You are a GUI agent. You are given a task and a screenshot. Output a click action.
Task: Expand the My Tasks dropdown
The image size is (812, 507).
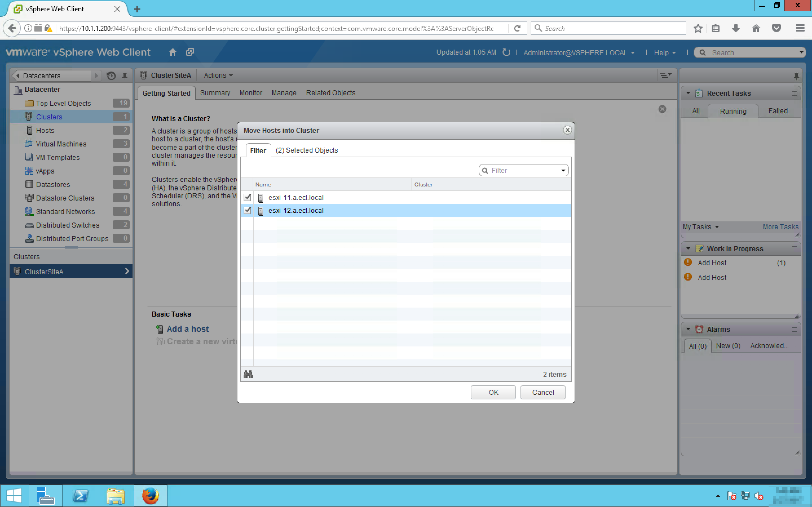(x=701, y=227)
